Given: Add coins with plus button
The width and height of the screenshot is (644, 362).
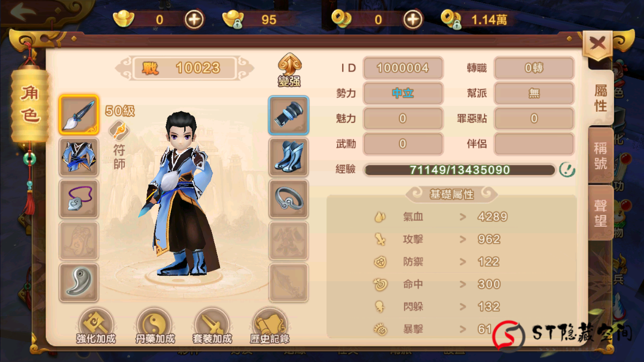Looking at the screenshot, I should click(x=412, y=20).
